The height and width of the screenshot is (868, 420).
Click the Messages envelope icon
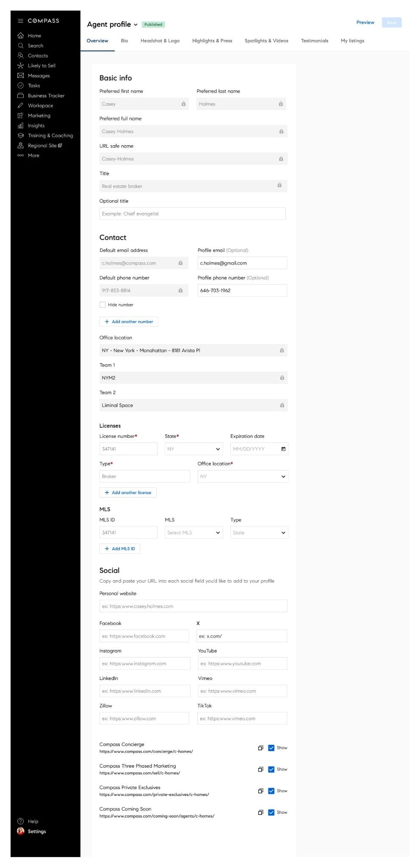pyautogui.click(x=20, y=76)
